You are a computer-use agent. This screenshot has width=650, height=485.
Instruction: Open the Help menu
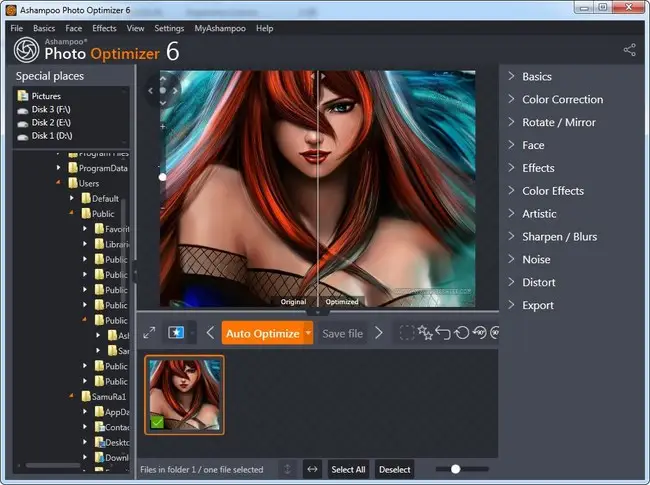click(x=264, y=28)
